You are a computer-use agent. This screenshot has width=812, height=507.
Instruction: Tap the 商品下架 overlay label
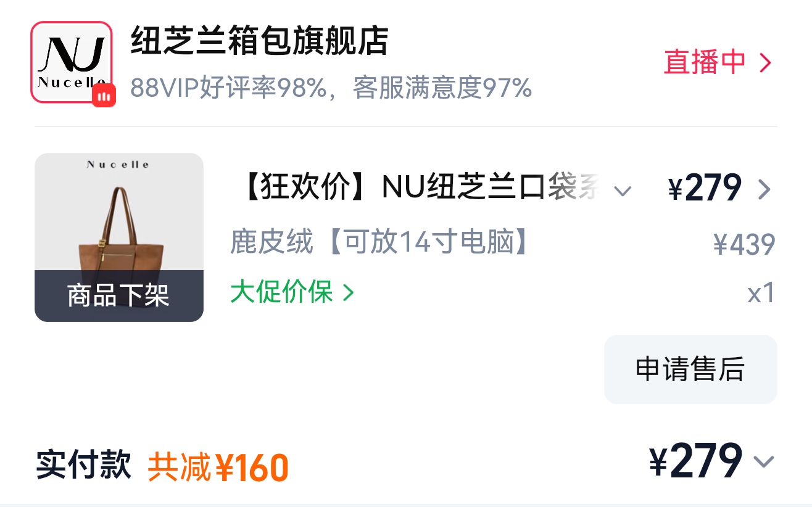(x=118, y=296)
